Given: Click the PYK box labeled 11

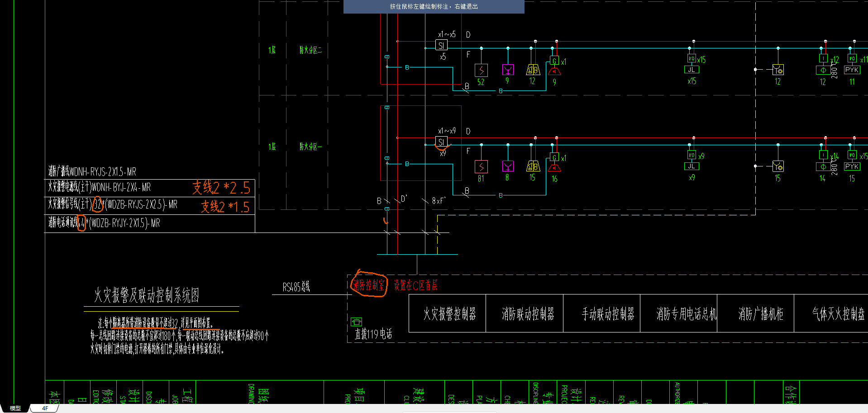Looking at the screenshot, I should pos(852,70).
